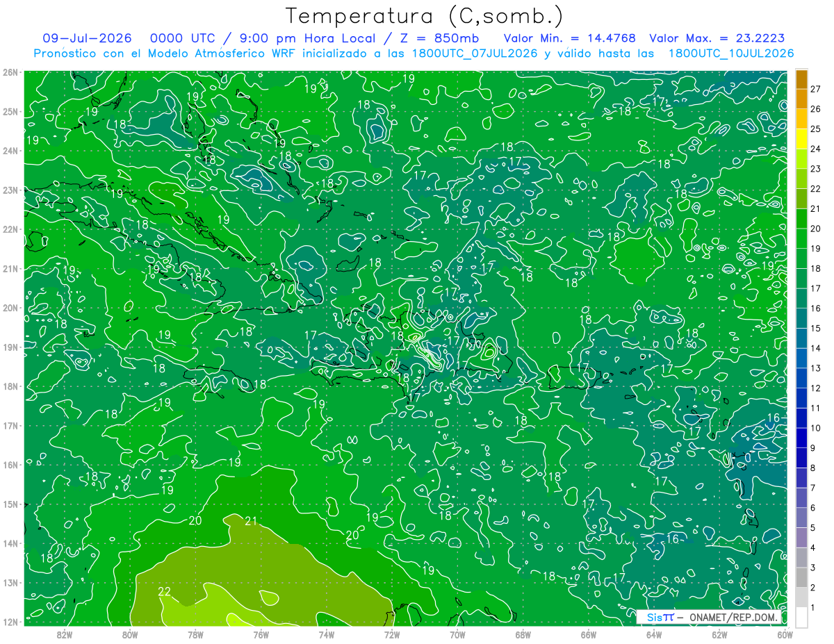Click the '21' contour label on the map
This screenshot has width=834, height=644.
tap(251, 521)
